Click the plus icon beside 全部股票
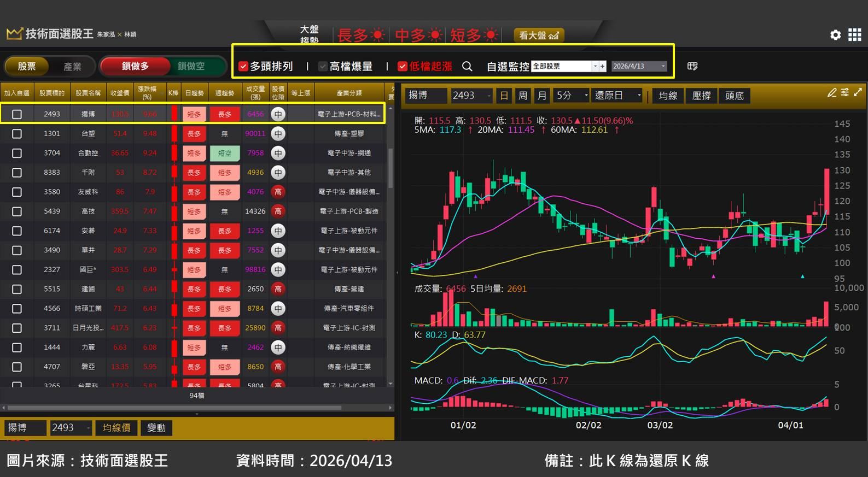 (602, 66)
